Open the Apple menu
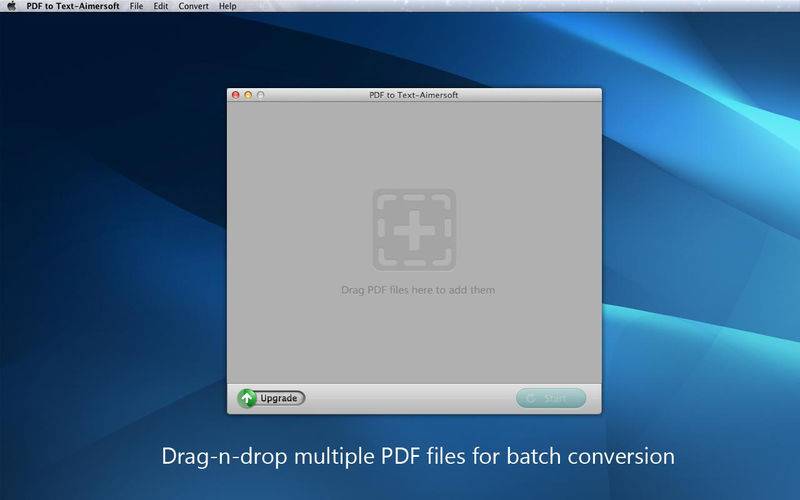 (x=11, y=6)
